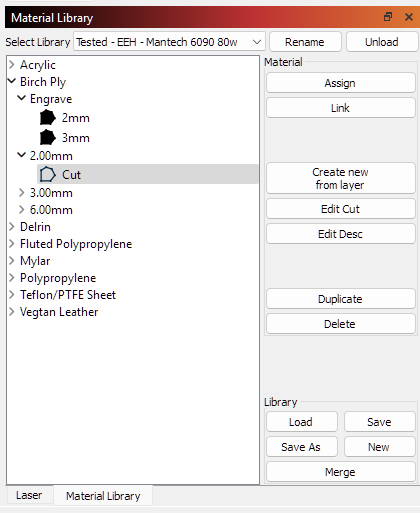Select the Delrin tree item
This screenshot has height=513, width=420.
pyautogui.click(x=35, y=227)
